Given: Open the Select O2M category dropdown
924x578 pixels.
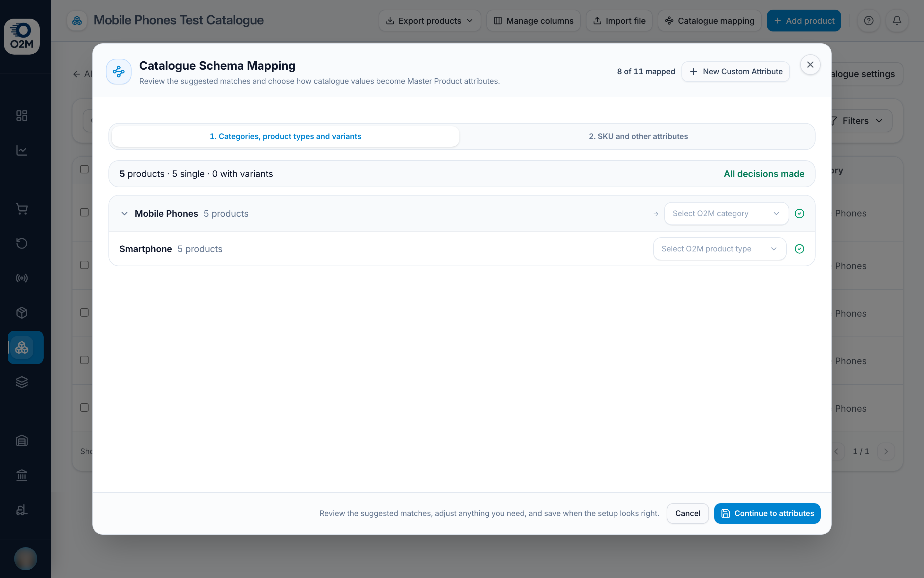Looking at the screenshot, I should coord(726,213).
